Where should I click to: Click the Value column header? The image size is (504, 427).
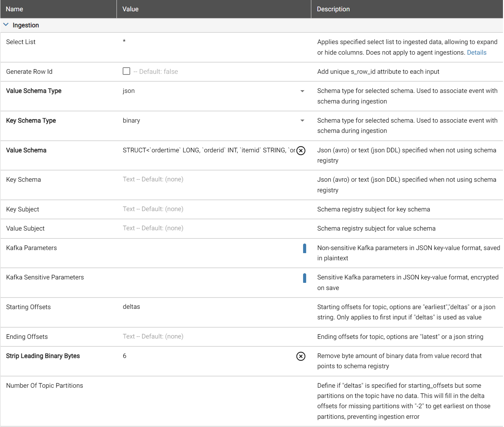point(214,9)
